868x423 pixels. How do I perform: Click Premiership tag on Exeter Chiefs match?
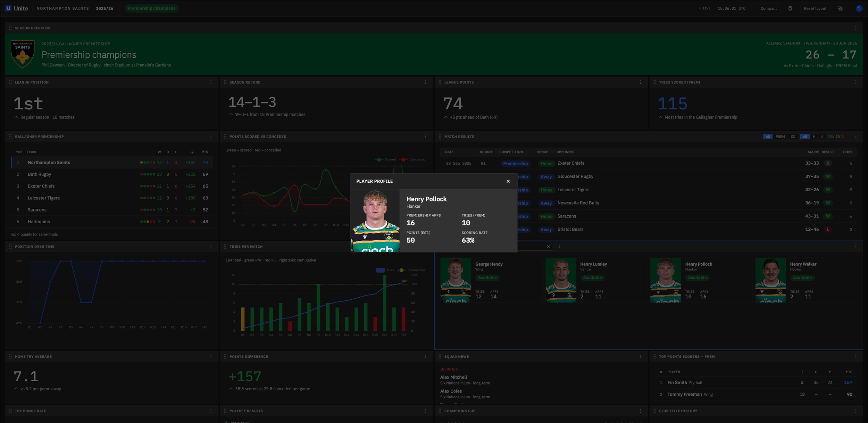[x=515, y=164]
